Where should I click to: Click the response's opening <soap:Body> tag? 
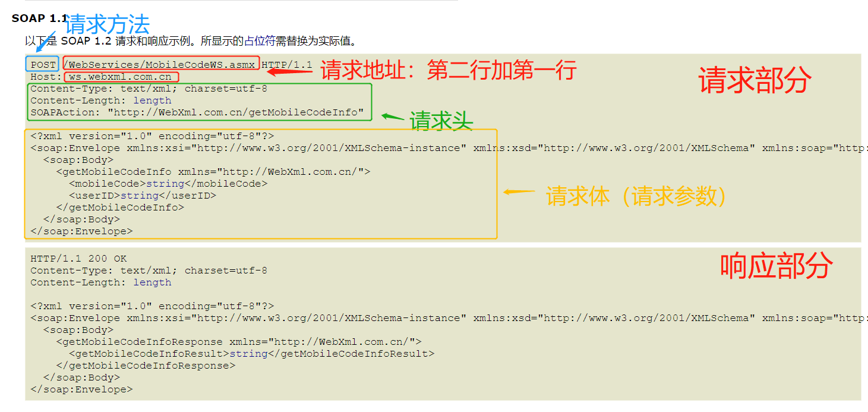pos(78,330)
